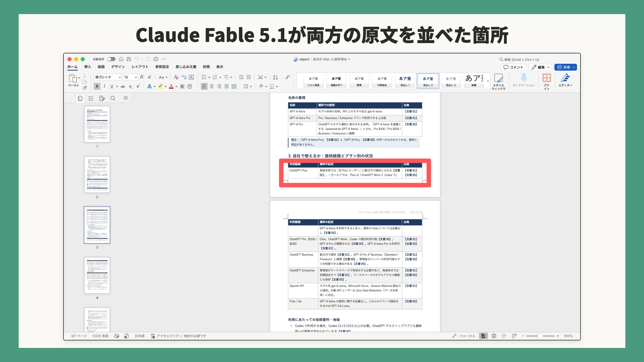Open the エディター editor icon
Screen dimensions: 644x362
click(x=565, y=80)
